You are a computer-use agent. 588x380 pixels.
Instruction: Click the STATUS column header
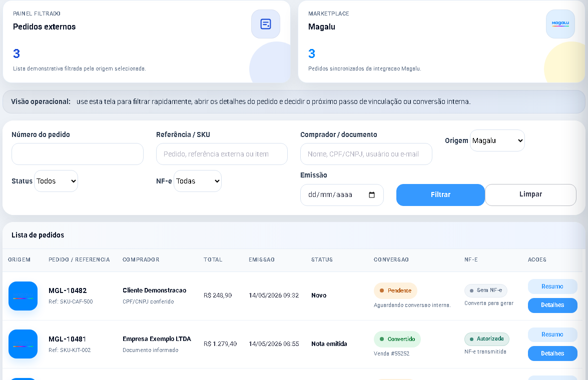(322, 259)
